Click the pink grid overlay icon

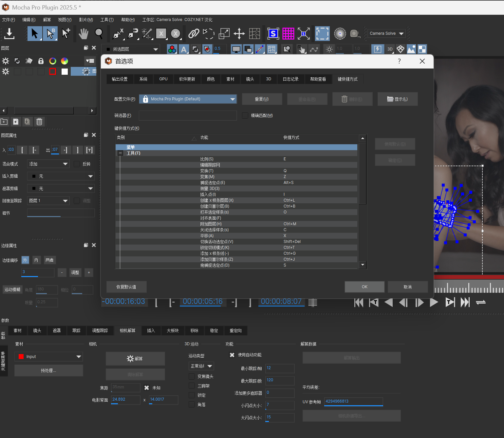288,33
